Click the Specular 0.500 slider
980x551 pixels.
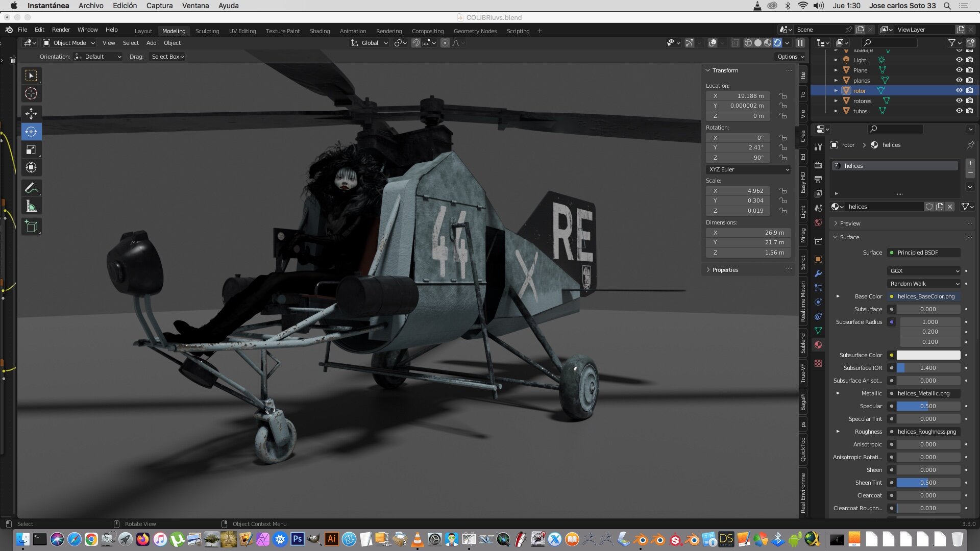(928, 406)
